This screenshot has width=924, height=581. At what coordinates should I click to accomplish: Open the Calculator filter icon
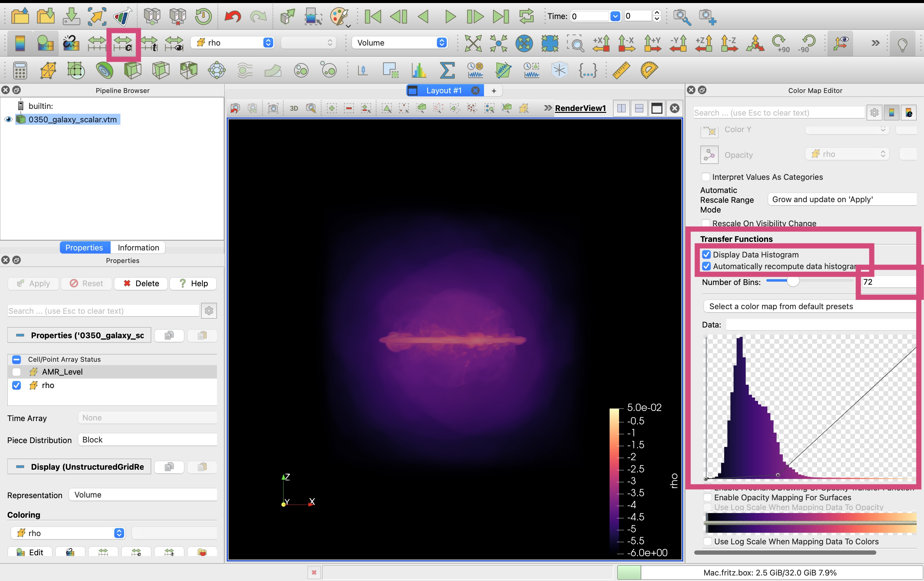pos(20,70)
